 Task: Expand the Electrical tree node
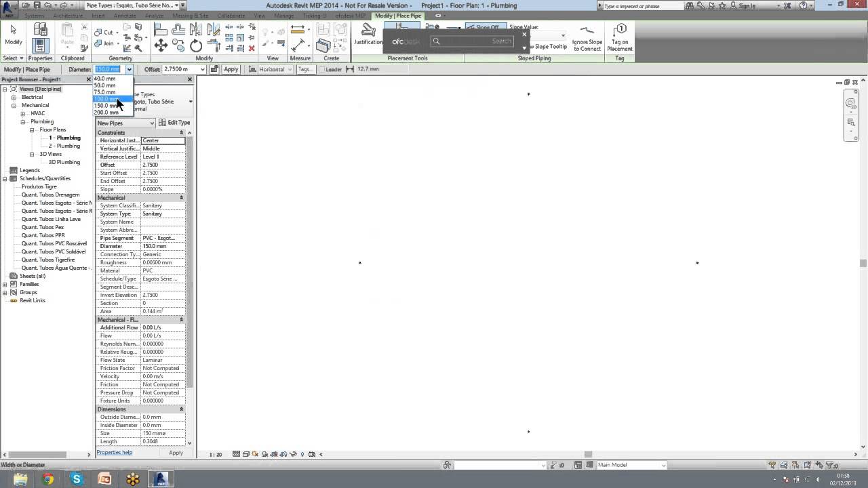(14, 97)
